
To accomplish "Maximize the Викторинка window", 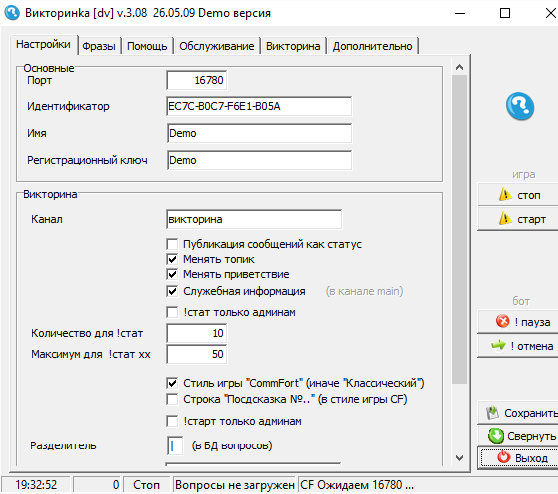I will 505,14.
